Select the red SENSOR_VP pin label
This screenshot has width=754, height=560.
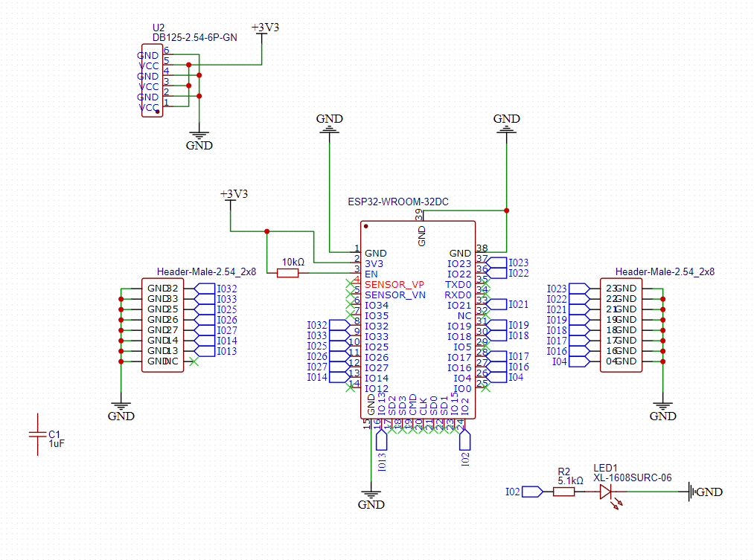coord(394,285)
